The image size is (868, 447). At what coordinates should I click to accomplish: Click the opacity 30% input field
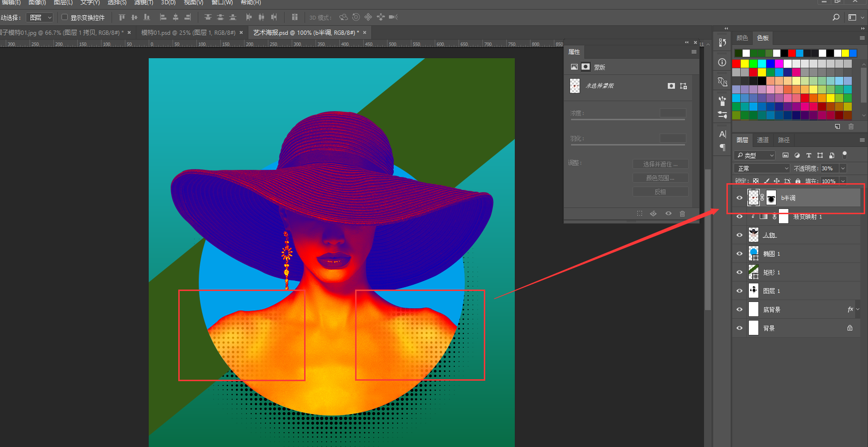829,168
